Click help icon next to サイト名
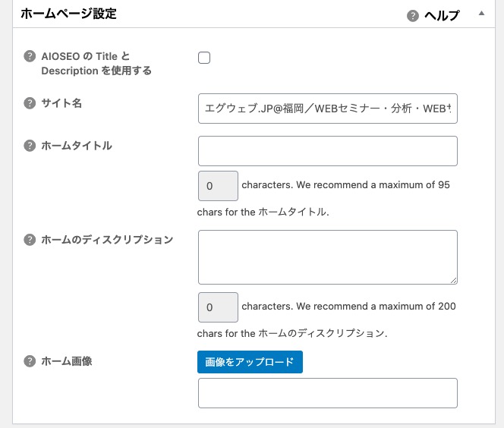Viewport: 504px width, 428px height. (30, 103)
